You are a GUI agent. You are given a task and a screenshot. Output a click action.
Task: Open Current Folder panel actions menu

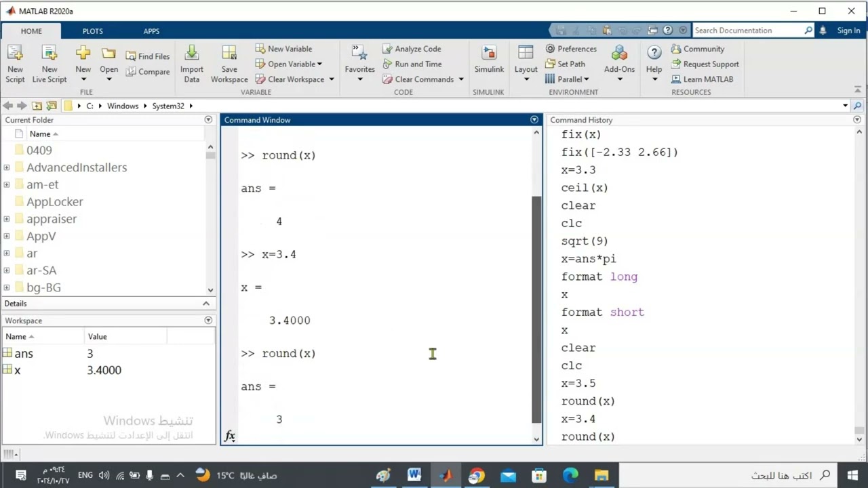click(208, 120)
